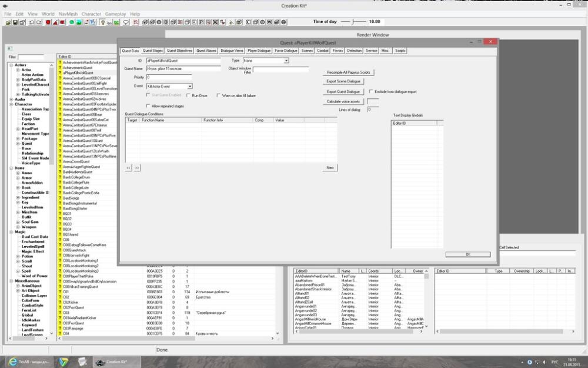Check Warn on alias fill failure

[x=218, y=95]
